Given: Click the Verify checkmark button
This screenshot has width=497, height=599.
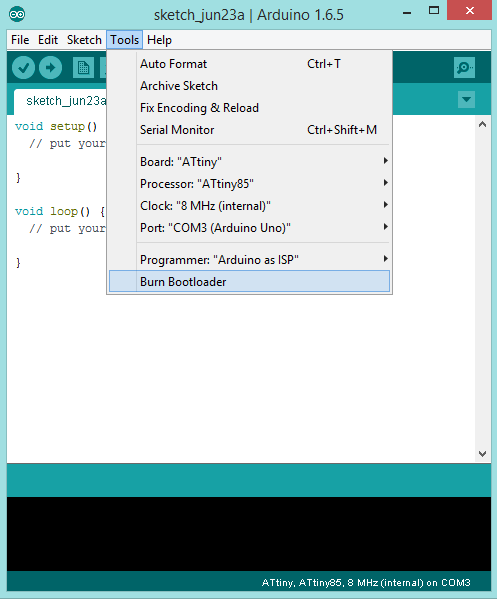Looking at the screenshot, I should 23,68.
